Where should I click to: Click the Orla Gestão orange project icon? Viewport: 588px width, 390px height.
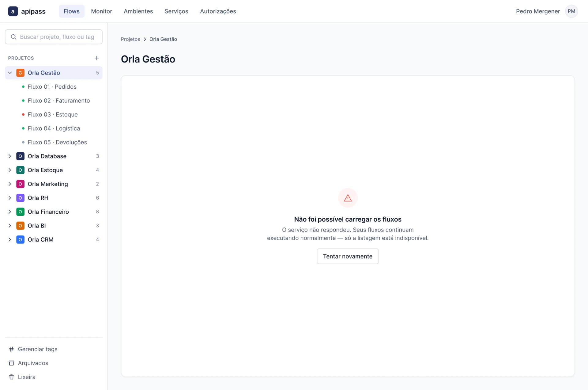20,73
